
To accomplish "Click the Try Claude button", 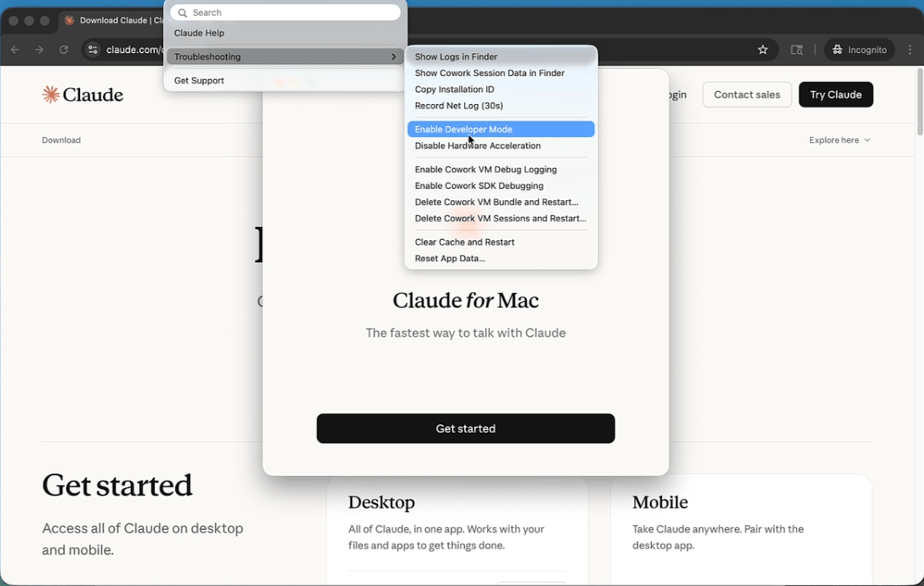I will click(x=836, y=94).
